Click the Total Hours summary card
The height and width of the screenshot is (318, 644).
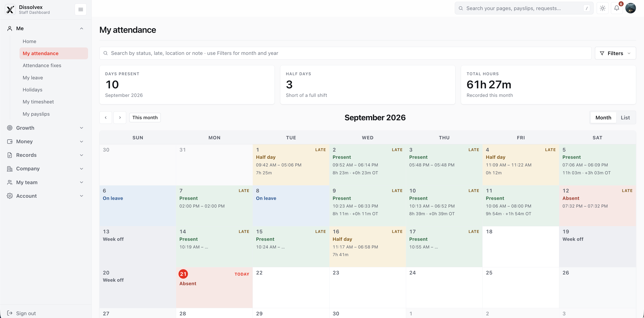coord(548,85)
